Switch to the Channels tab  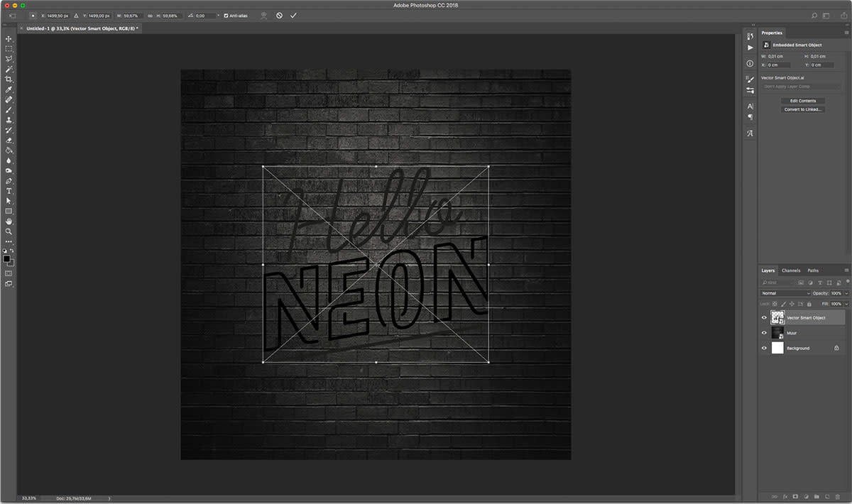[x=790, y=270]
